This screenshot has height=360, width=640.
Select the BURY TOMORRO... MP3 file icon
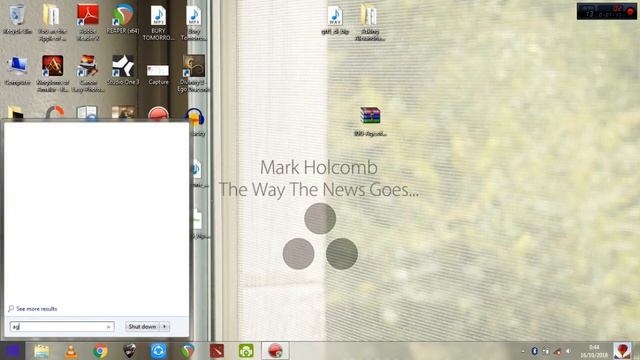(x=158, y=22)
